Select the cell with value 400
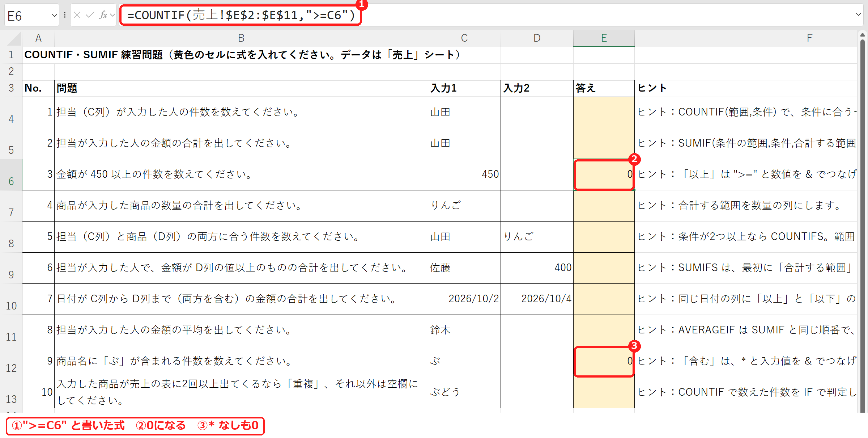The image size is (868, 438). pos(537,268)
